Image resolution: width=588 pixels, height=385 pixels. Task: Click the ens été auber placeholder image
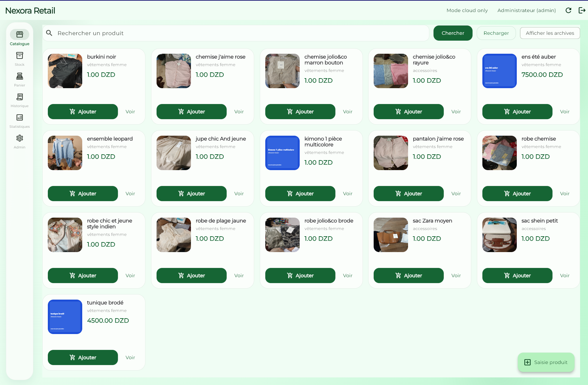(x=500, y=71)
